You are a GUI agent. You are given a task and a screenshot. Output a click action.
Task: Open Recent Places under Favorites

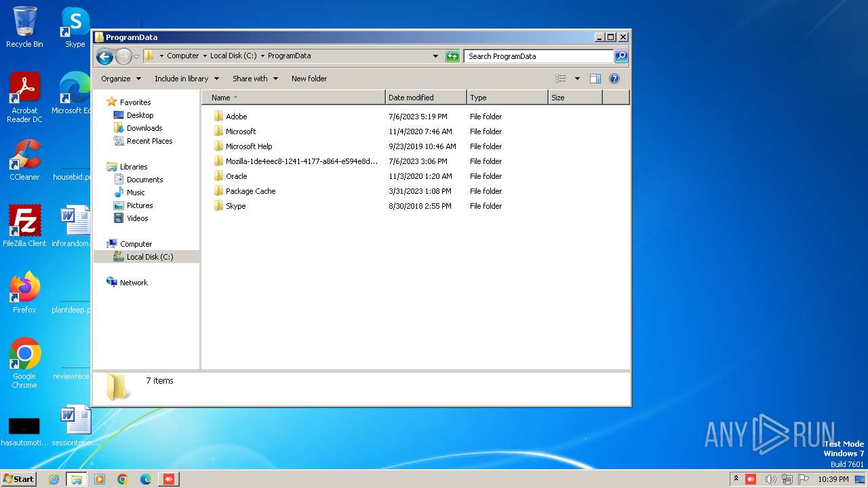149,141
